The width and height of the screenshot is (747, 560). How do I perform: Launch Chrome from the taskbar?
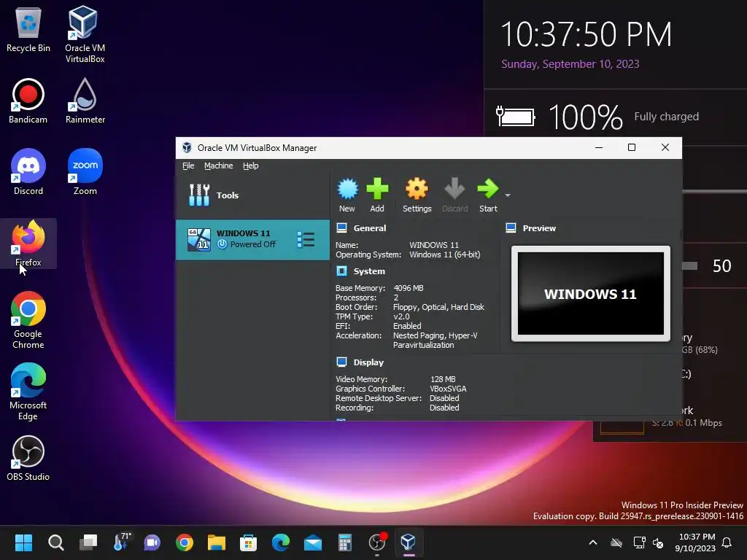[x=185, y=542]
